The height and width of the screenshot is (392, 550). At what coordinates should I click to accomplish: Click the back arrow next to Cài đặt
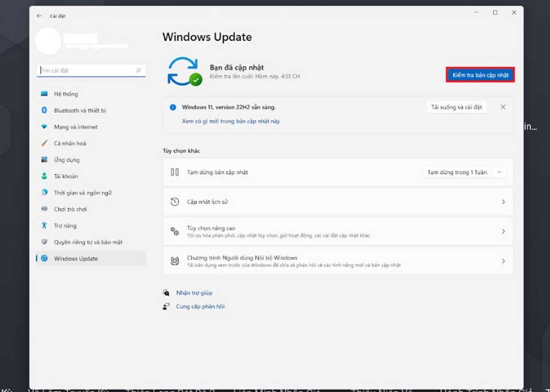tap(39, 16)
